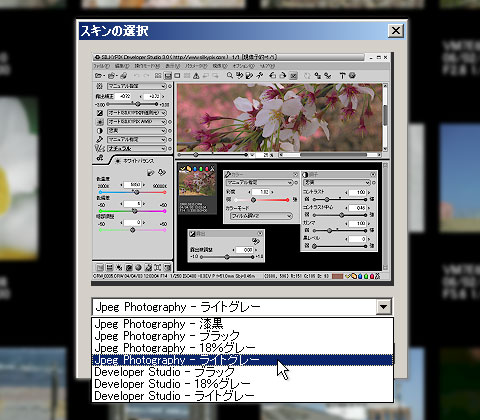The width and height of the screenshot is (480, 420).
Task: Collapse skin list with combo box arrow
Action: 384,307
